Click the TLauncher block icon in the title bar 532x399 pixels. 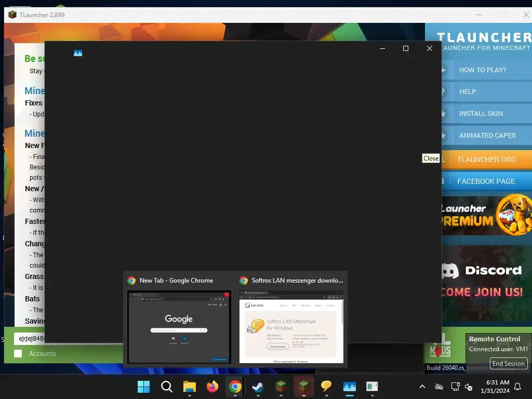[12, 15]
